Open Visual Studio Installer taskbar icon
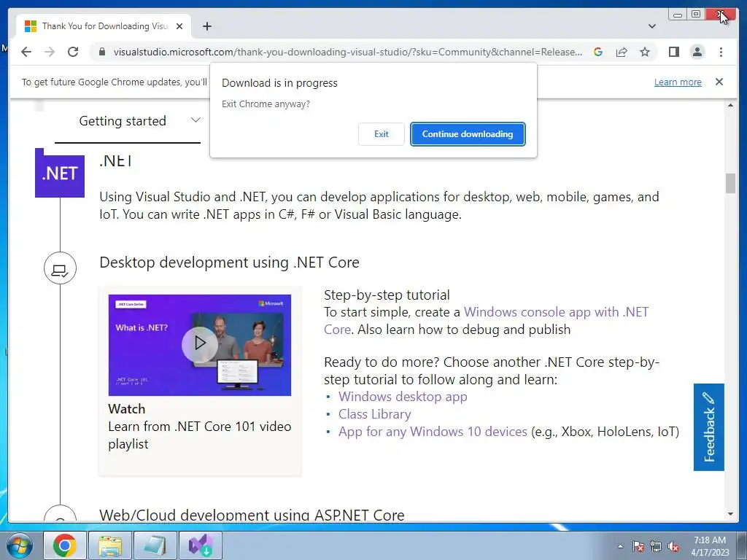 [200, 545]
